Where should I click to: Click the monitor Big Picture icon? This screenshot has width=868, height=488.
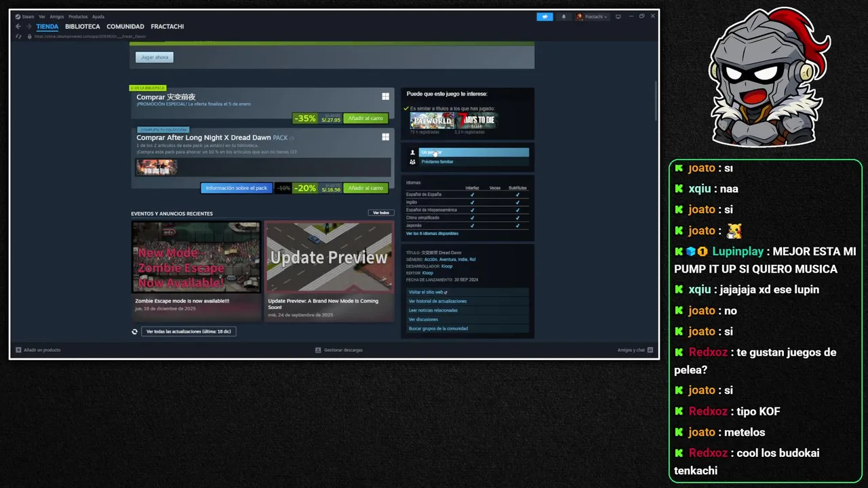click(618, 16)
